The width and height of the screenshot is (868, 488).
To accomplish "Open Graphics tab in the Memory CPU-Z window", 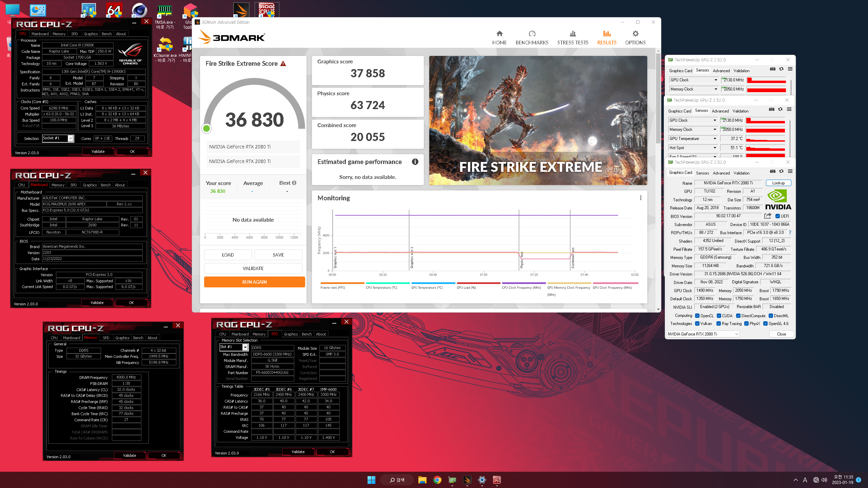I will 122,338.
